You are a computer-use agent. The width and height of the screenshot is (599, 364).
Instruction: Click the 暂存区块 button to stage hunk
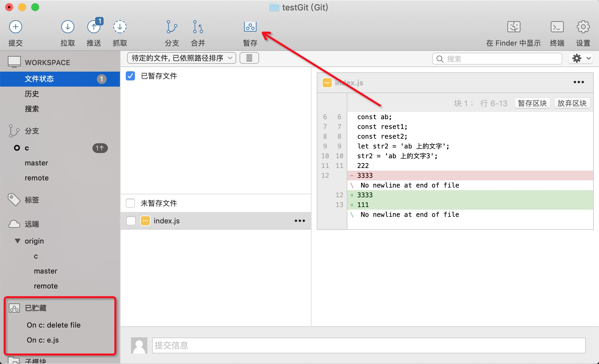[x=532, y=103]
